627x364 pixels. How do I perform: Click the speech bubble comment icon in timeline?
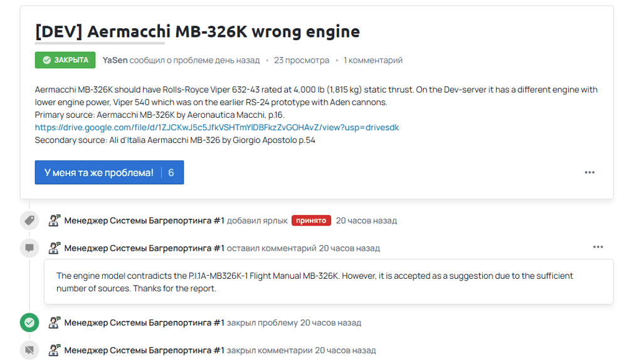[29, 248]
